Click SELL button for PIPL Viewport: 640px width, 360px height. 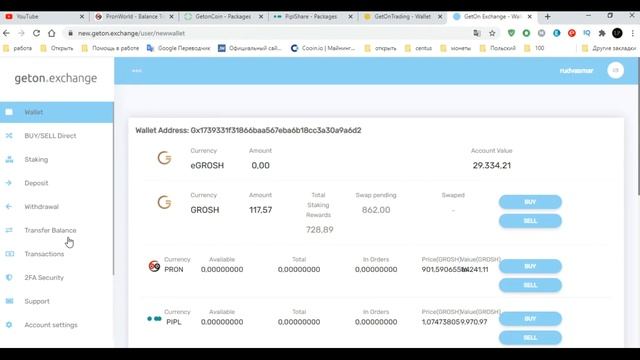coord(530,338)
